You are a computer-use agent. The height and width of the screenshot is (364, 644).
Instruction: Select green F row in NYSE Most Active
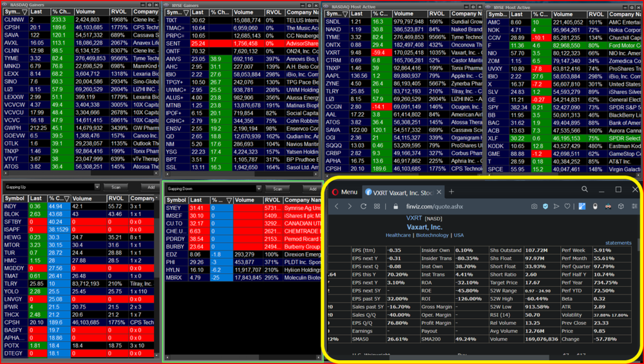(x=564, y=46)
